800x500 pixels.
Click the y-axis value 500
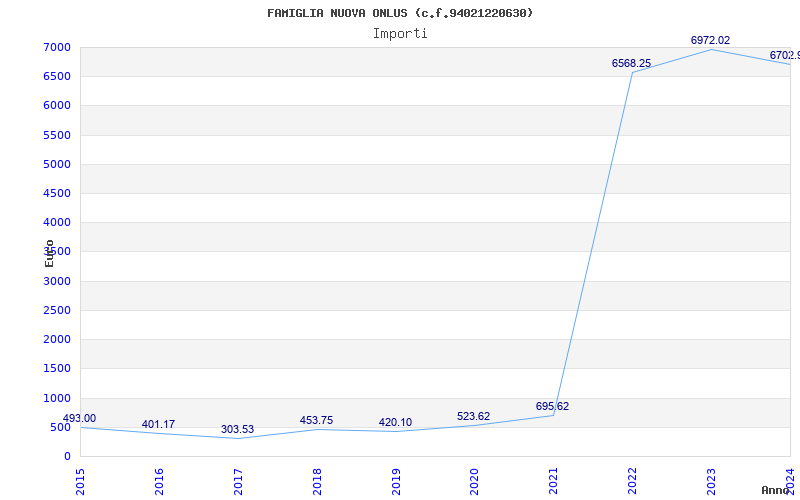point(61,427)
